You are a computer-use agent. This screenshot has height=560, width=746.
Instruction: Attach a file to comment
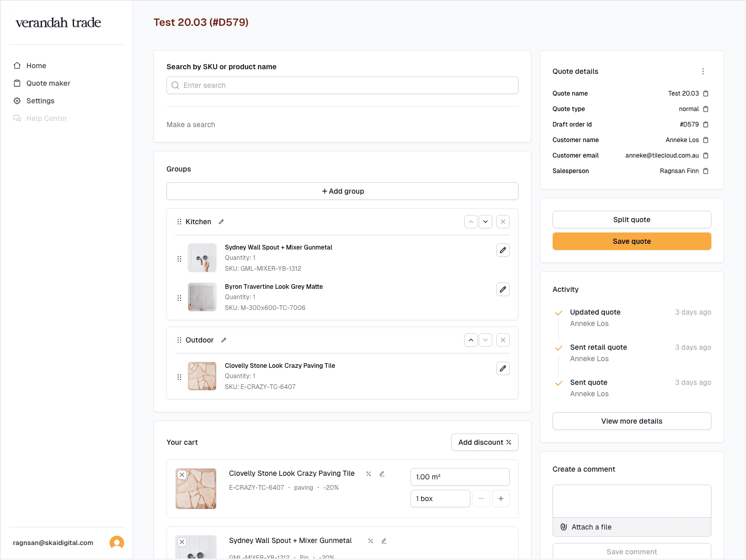[632, 527]
